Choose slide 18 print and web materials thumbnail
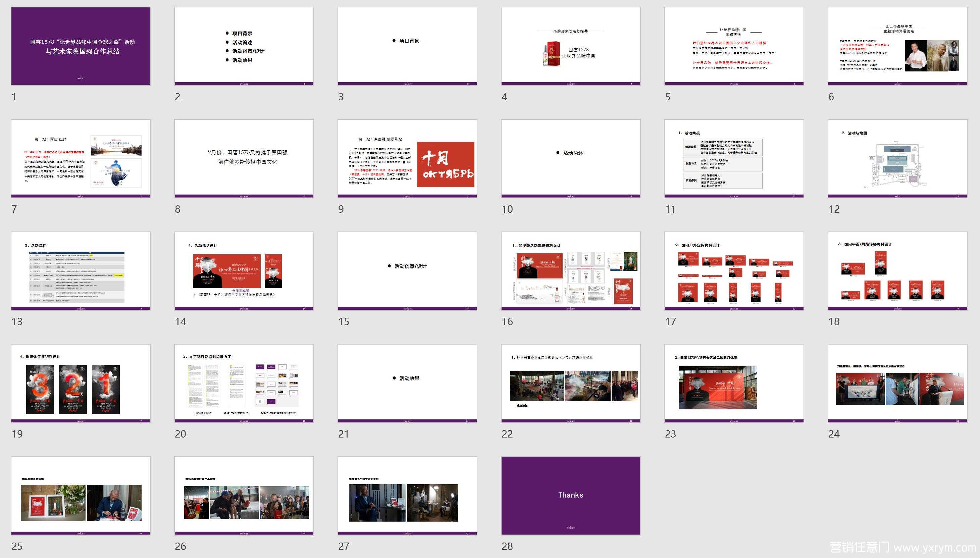The width and height of the screenshot is (980, 558). pyautogui.click(x=897, y=270)
